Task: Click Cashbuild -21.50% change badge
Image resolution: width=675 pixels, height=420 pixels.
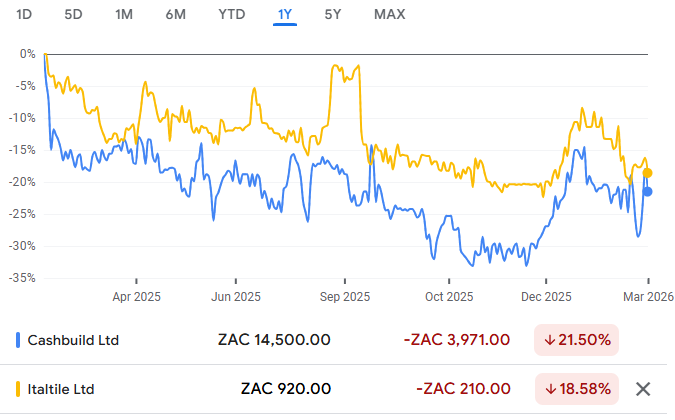Action: pos(577,340)
